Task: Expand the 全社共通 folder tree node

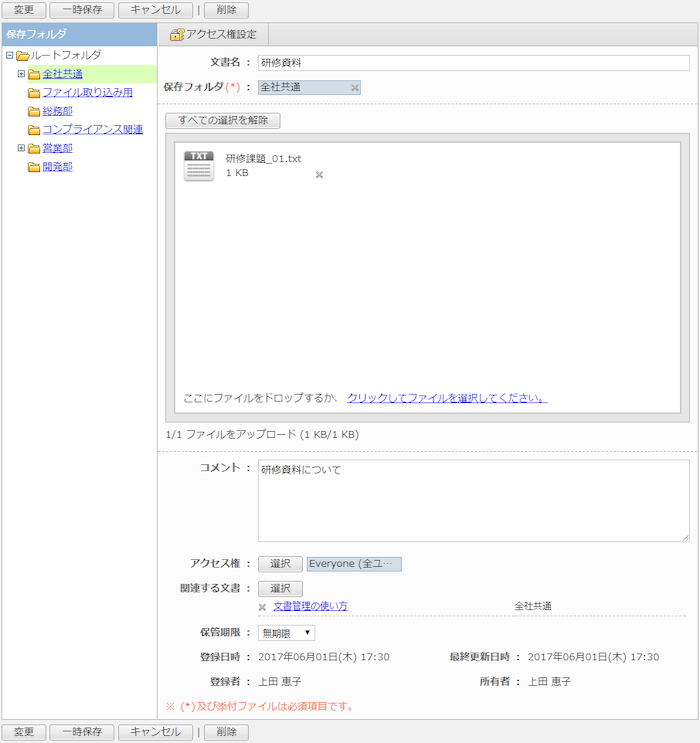Action: tap(21, 74)
